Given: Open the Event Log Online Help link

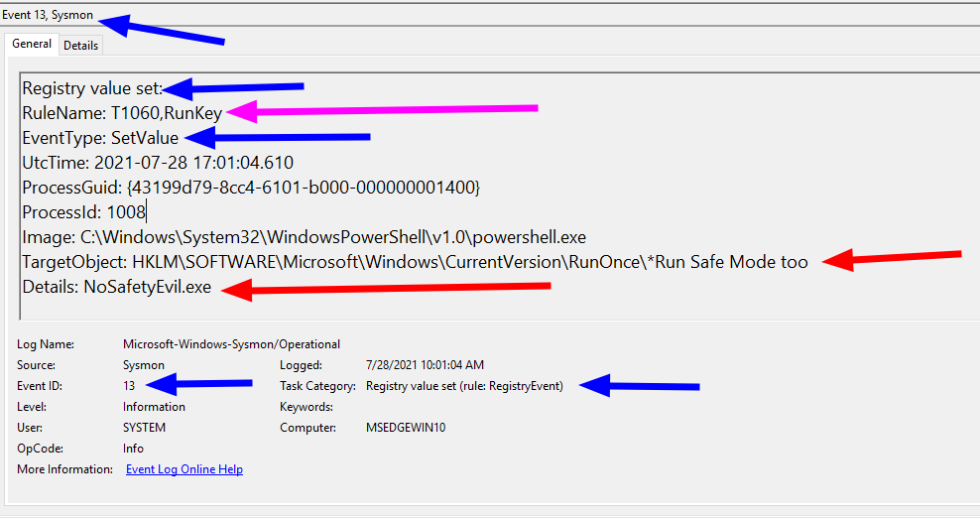Looking at the screenshot, I should tap(184, 469).
